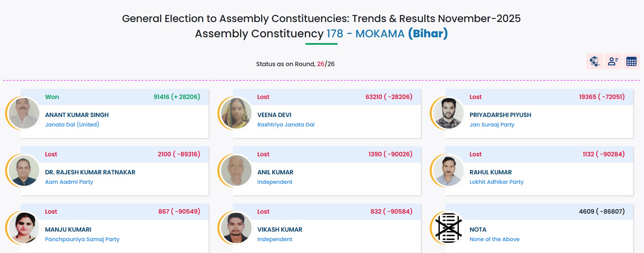Click the 178 - MOKAMA constituency heading
The width and height of the screenshot is (644, 253).
tap(364, 34)
